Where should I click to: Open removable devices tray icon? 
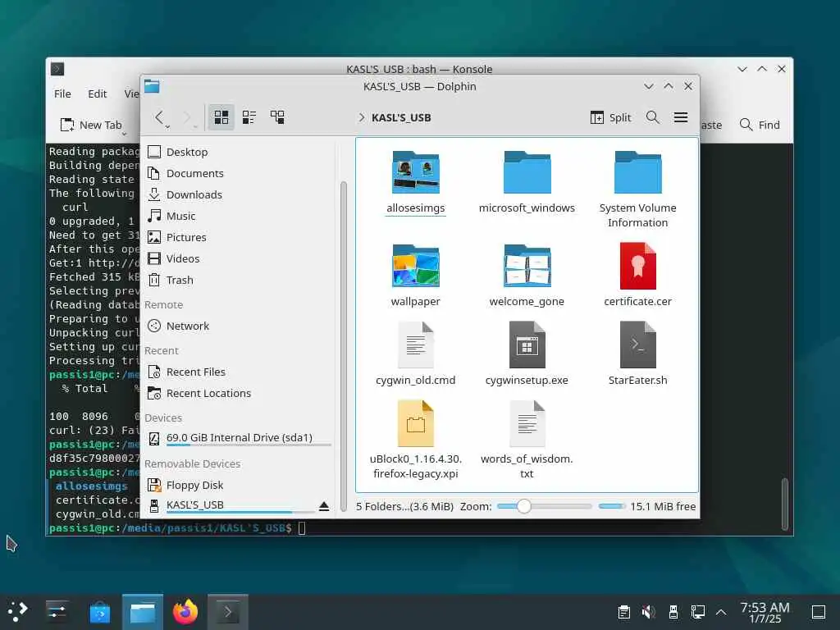pyautogui.click(x=673, y=612)
